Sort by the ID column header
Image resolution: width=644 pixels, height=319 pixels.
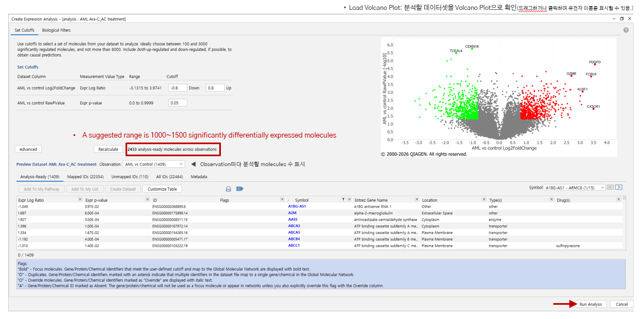tap(155, 200)
